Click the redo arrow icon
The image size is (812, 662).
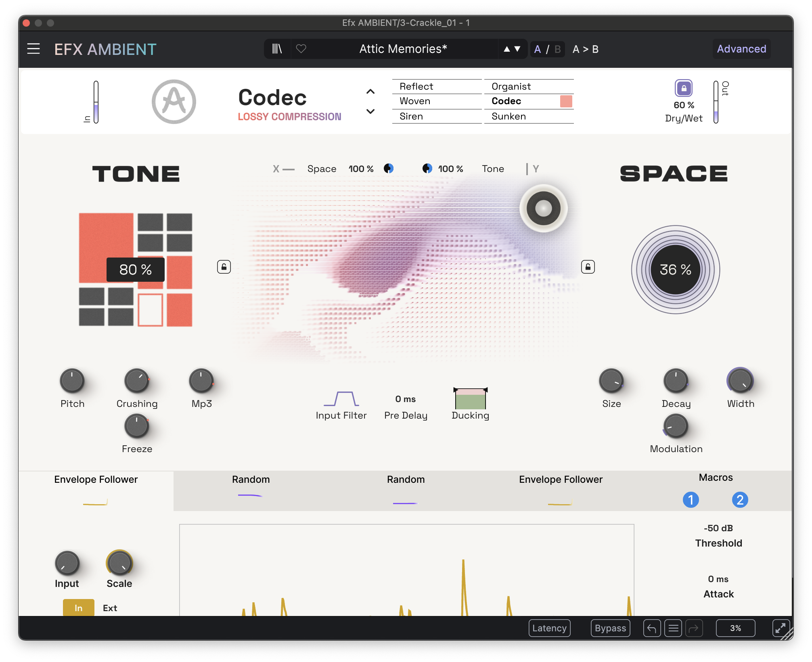695,628
